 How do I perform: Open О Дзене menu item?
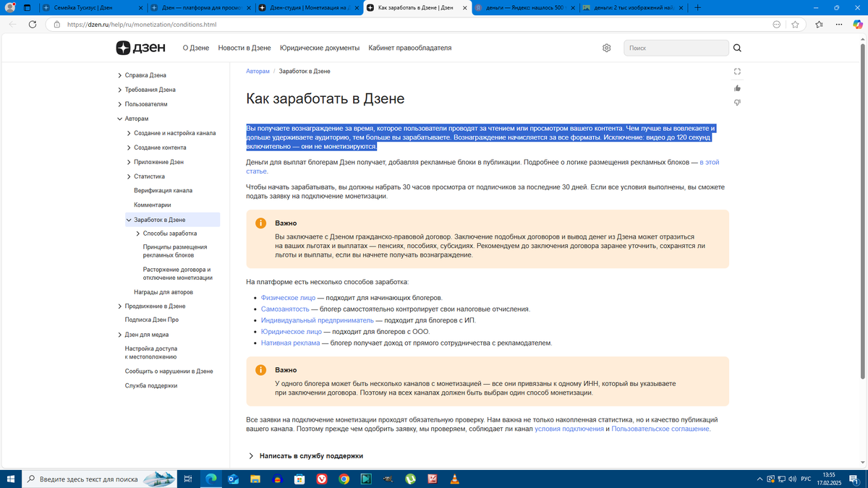[195, 48]
